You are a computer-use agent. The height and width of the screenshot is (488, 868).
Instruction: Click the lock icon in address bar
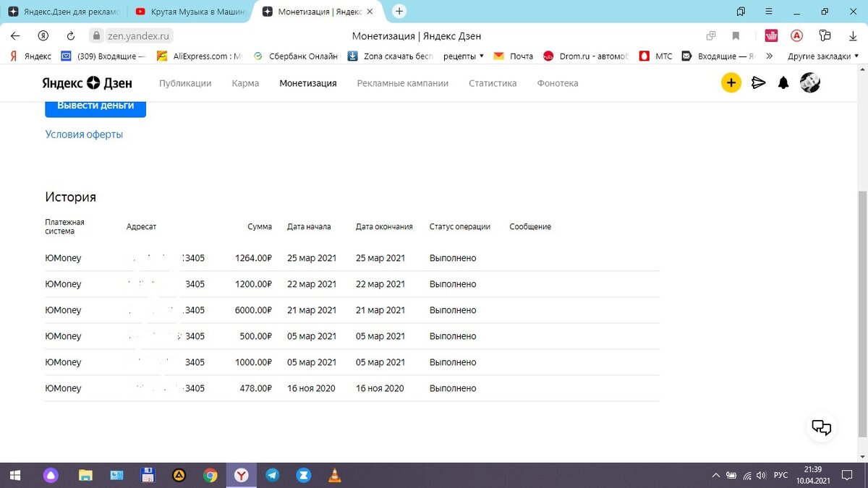97,35
